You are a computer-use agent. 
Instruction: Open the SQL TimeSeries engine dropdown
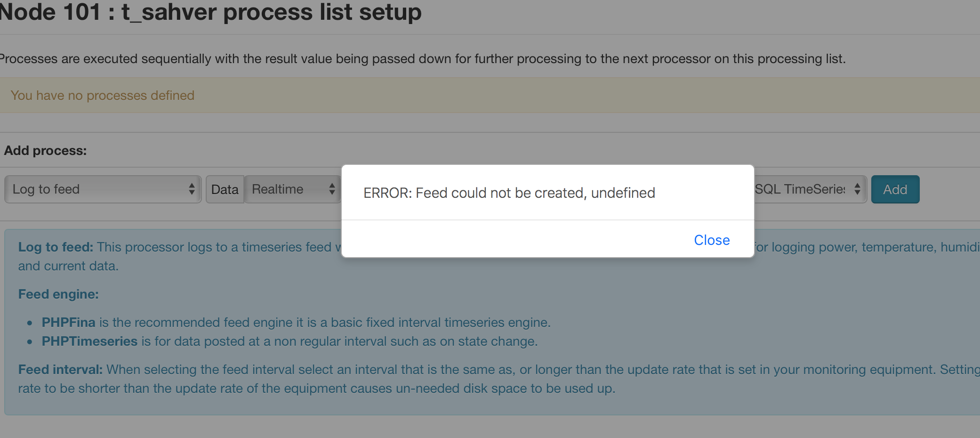tap(810, 189)
